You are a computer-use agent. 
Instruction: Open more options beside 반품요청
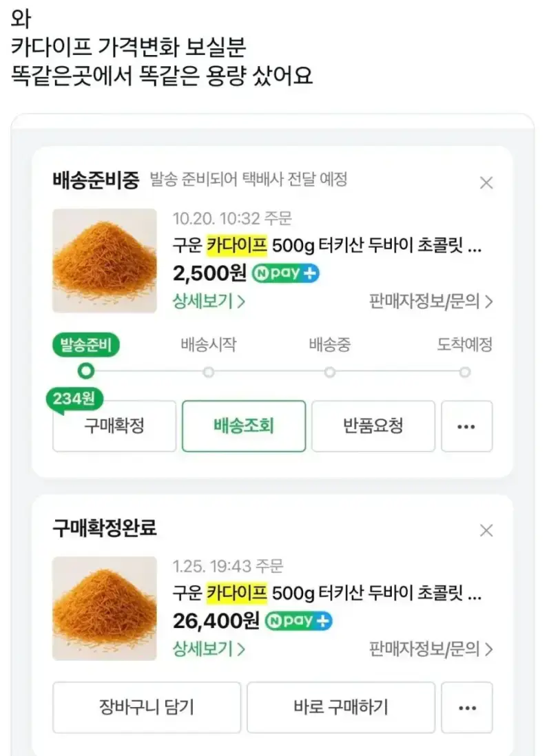point(466,426)
